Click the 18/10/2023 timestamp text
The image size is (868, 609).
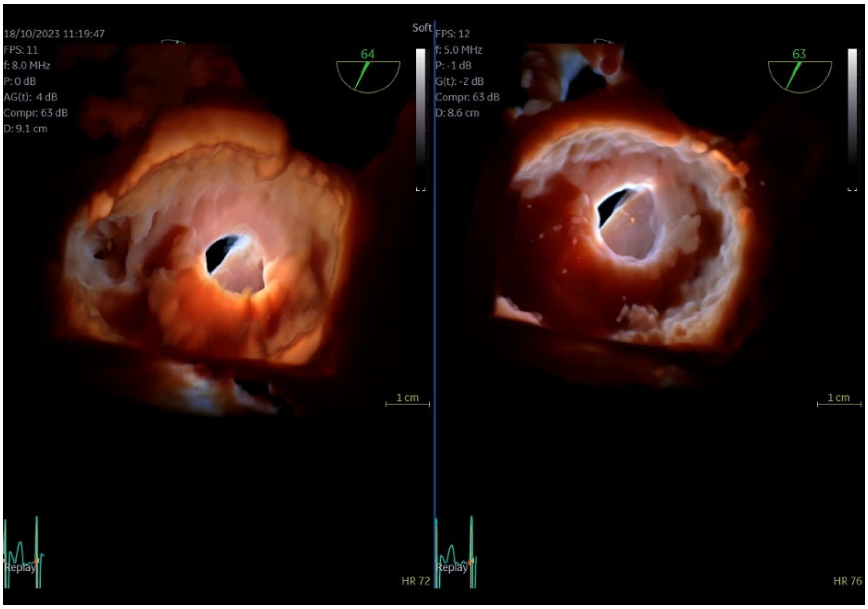click(x=54, y=34)
